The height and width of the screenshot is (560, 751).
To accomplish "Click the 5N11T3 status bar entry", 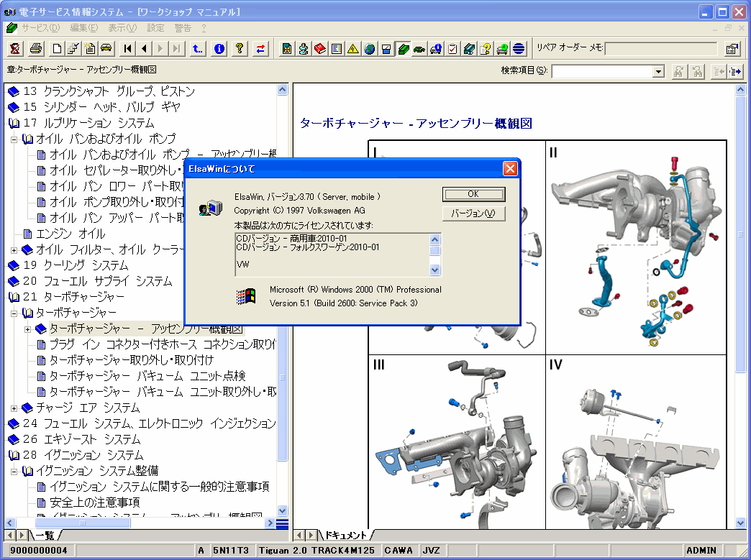I will click(231, 551).
